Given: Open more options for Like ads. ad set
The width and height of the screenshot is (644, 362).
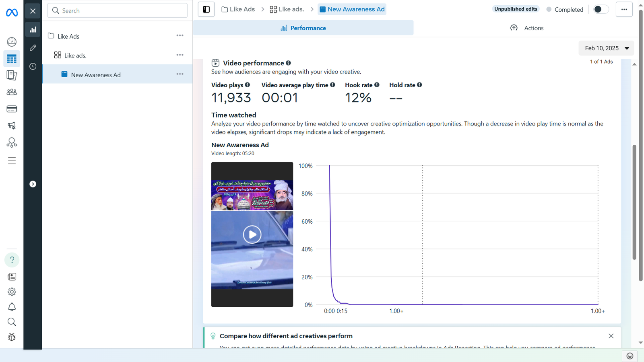Looking at the screenshot, I should [x=180, y=55].
